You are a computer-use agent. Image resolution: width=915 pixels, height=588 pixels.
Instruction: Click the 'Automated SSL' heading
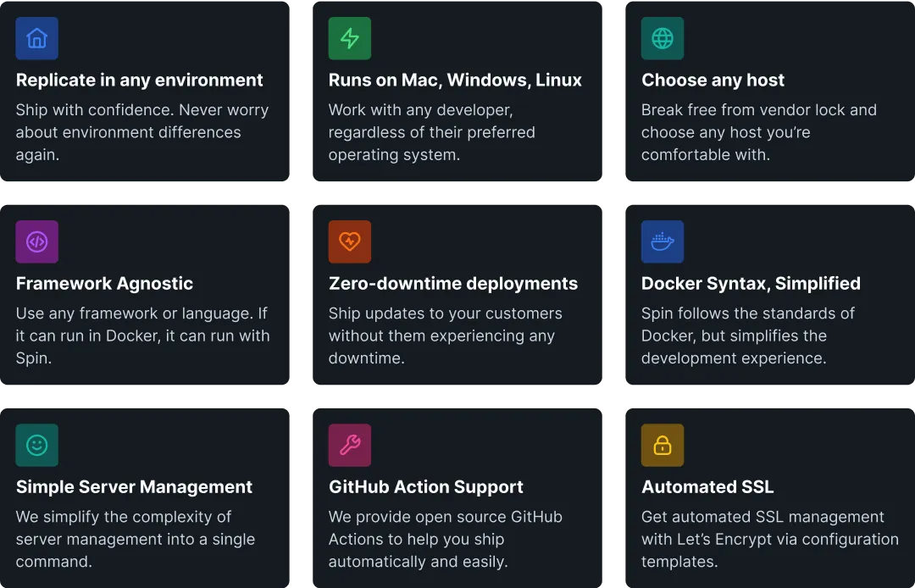point(707,487)
